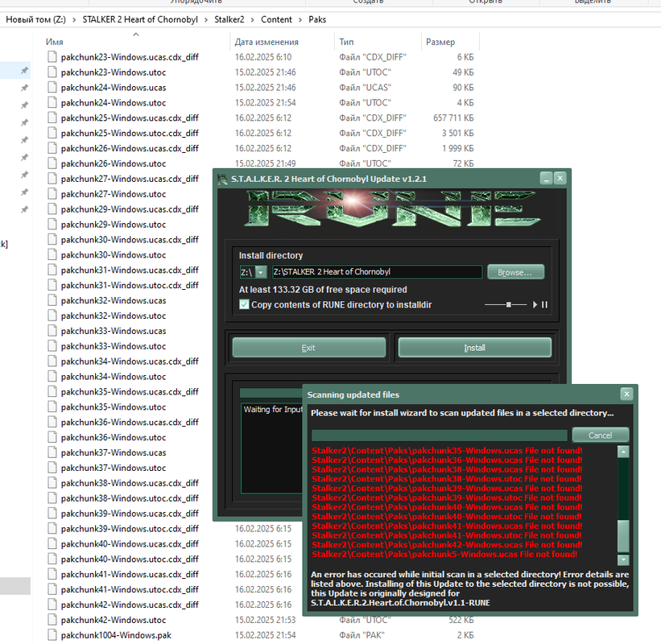Open the Z:\ drive dropdown in installer

[x=261, y=272]
